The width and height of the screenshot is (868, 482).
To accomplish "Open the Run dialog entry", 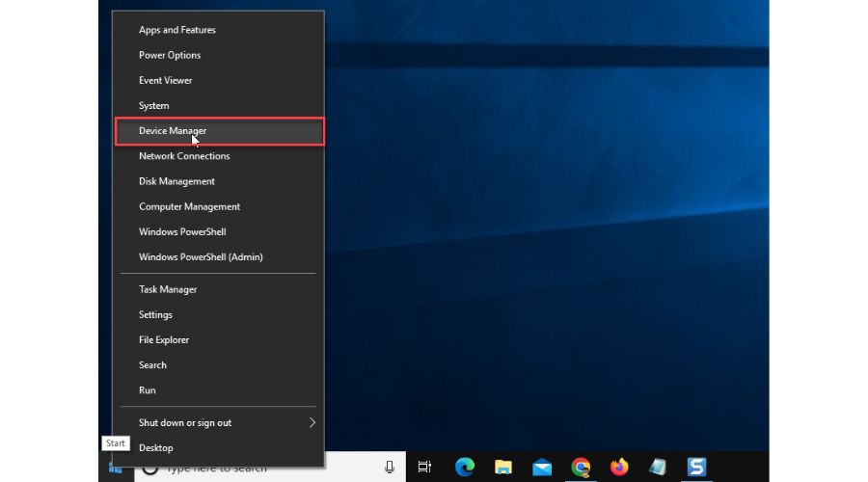I will (219, 390).
